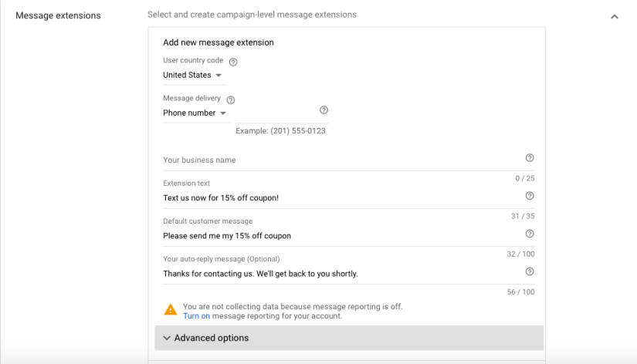
Task: Click the Extension text input field
Action: 340,198
